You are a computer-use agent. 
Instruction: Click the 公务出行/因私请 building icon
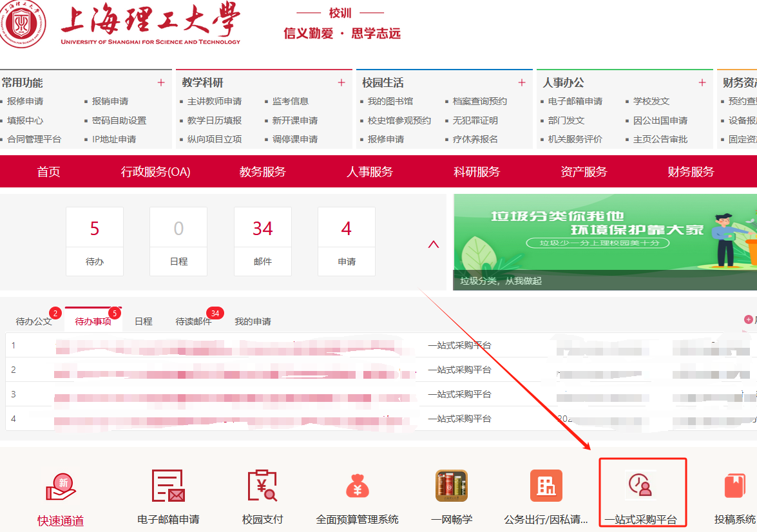click(x=546, y=486)
